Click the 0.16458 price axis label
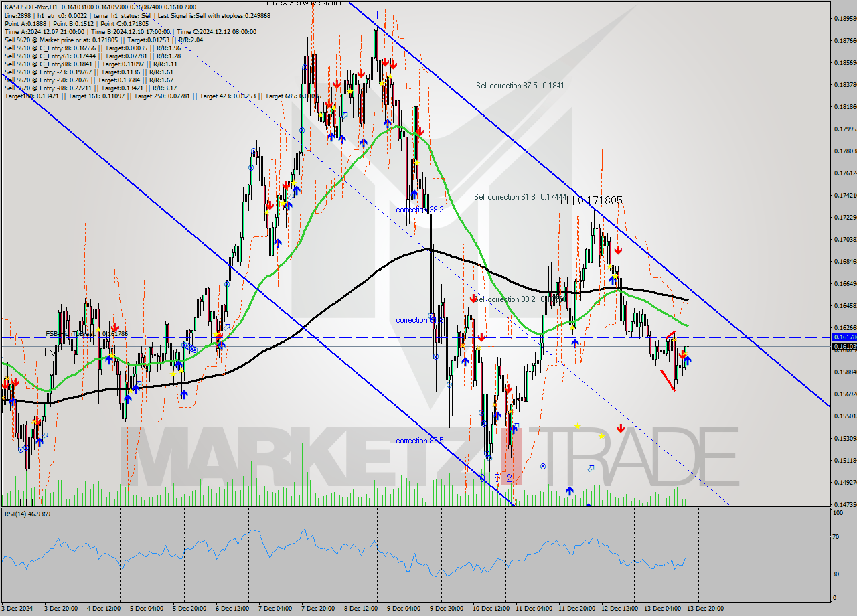This screenshot has height=616, width=857. (x=845, y=305)
